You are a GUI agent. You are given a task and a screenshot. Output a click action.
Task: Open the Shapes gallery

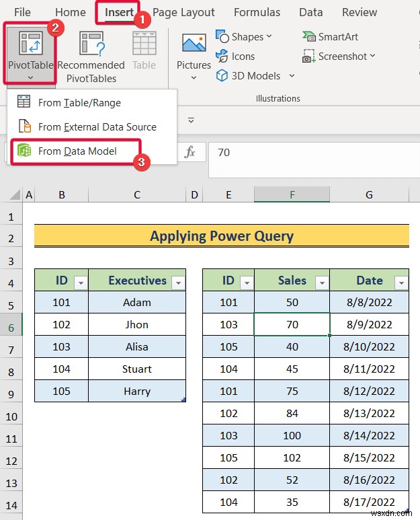pos(244,37)
